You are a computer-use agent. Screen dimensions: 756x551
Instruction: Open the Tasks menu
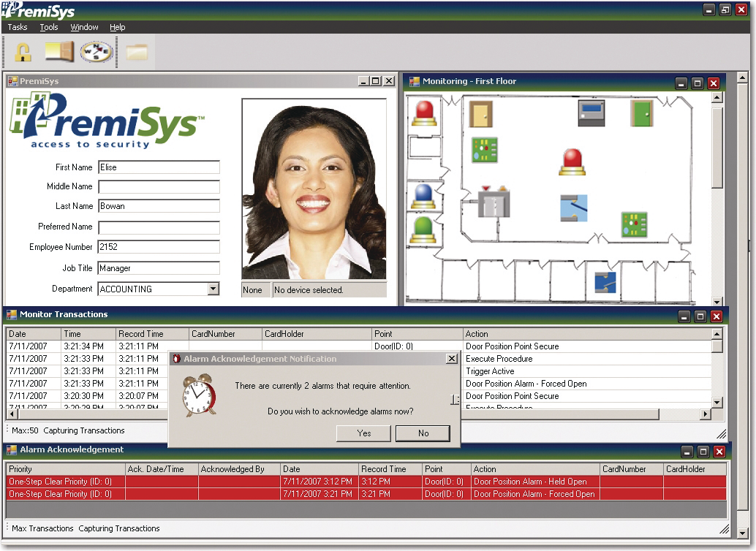[18, 27]
